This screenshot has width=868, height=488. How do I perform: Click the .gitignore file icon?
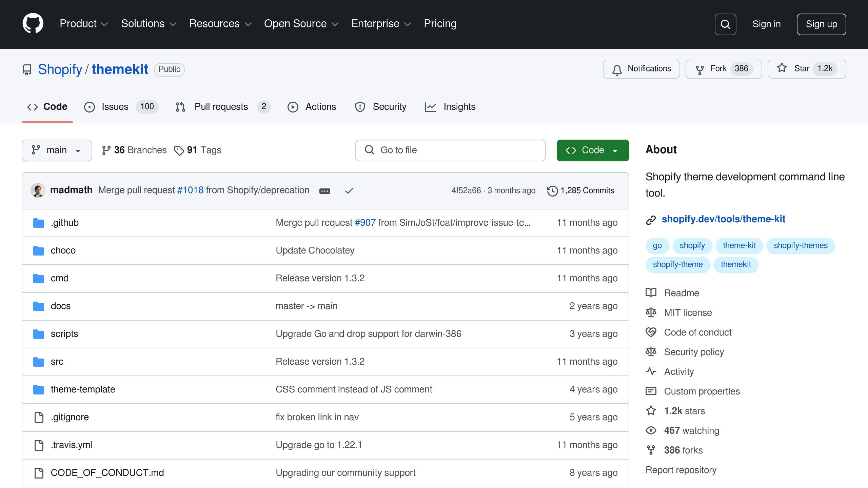point(39,418)
